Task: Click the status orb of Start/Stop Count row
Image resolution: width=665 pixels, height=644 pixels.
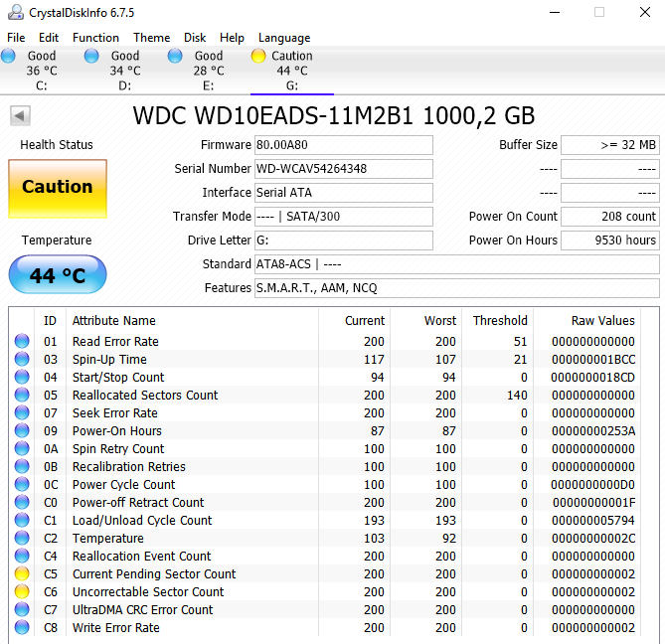Action: (22, 377)
